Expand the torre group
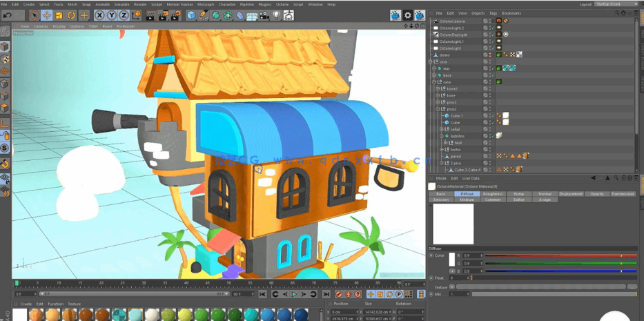The height and width of the screenshot is (321, 644). click(438, 95)
